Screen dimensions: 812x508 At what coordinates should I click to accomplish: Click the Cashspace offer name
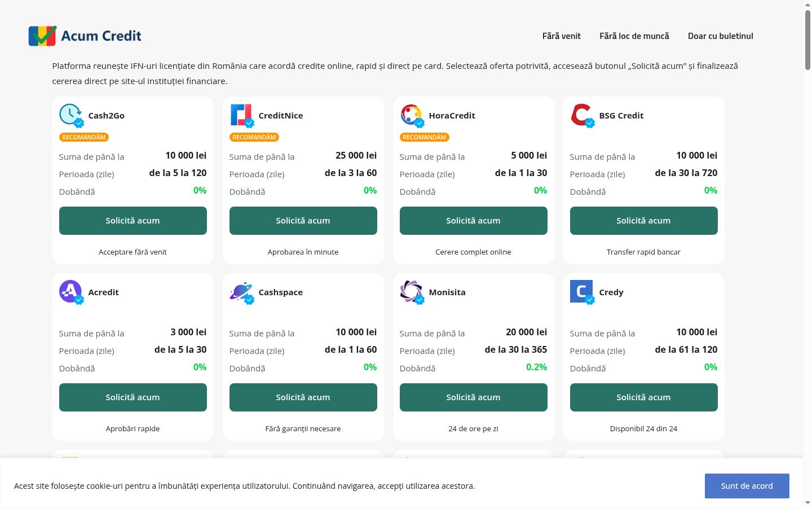point(280,292)
